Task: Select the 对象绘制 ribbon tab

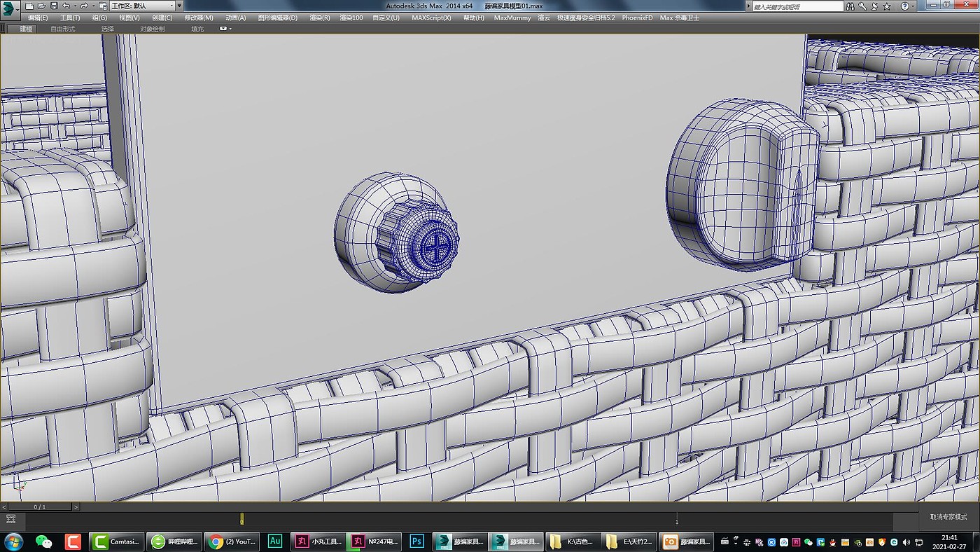Action: click(152, 29)
